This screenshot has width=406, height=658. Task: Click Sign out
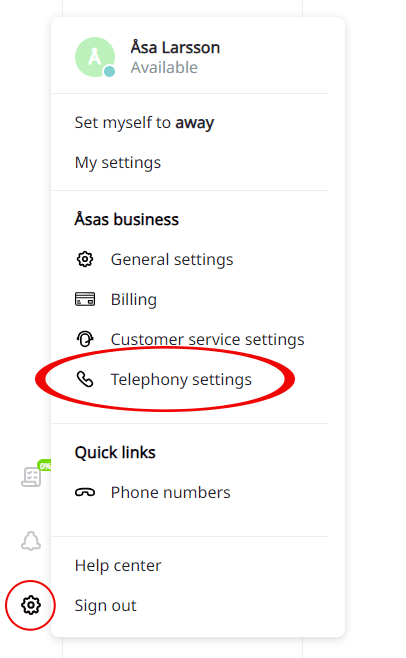pyautogui.click(x=105, y=606)
